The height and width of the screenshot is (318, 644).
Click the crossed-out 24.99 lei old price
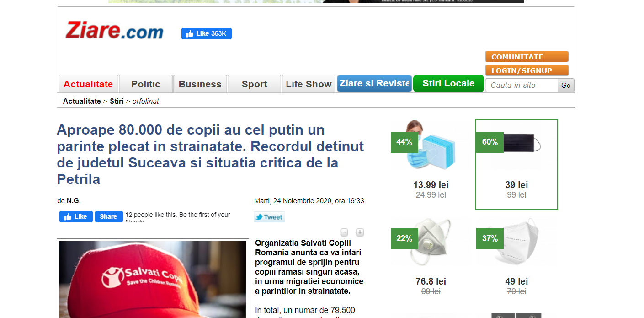point(431,195)
